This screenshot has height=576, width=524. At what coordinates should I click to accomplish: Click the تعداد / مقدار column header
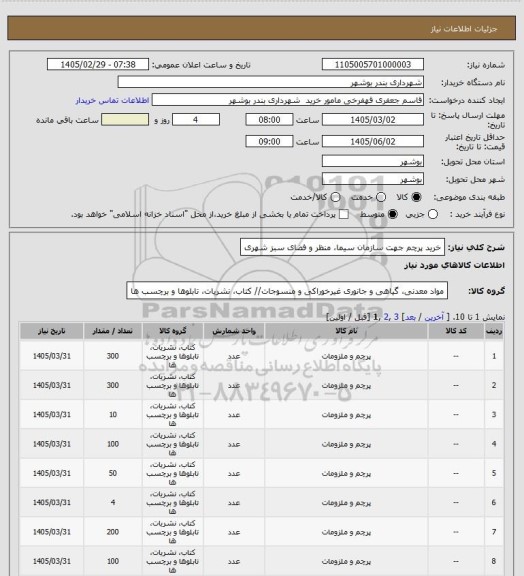point(112,331)
